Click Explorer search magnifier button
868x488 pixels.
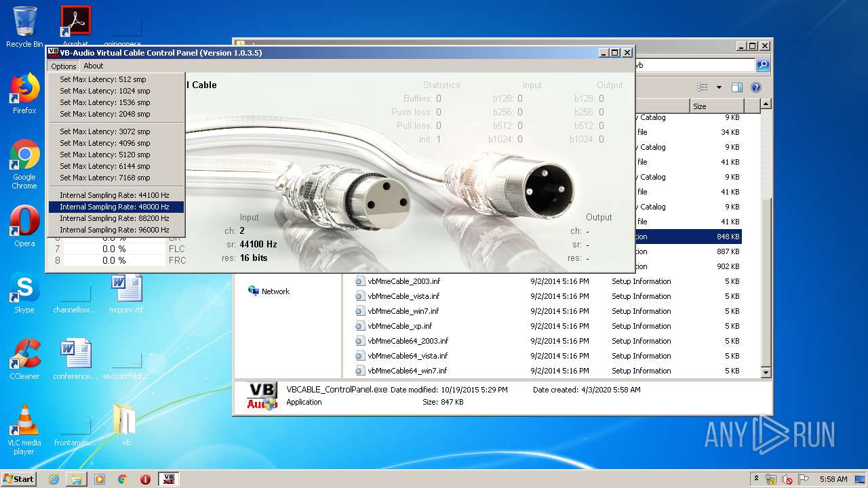[763, 65]
